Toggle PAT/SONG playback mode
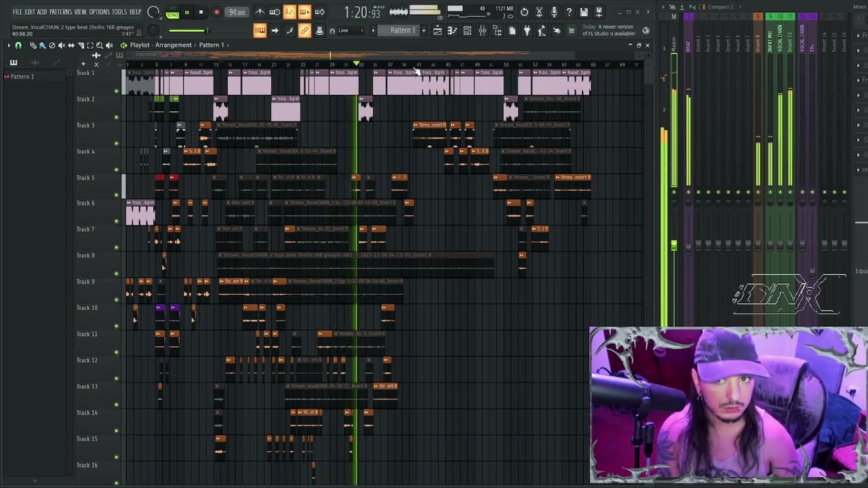 click(172, 12)
